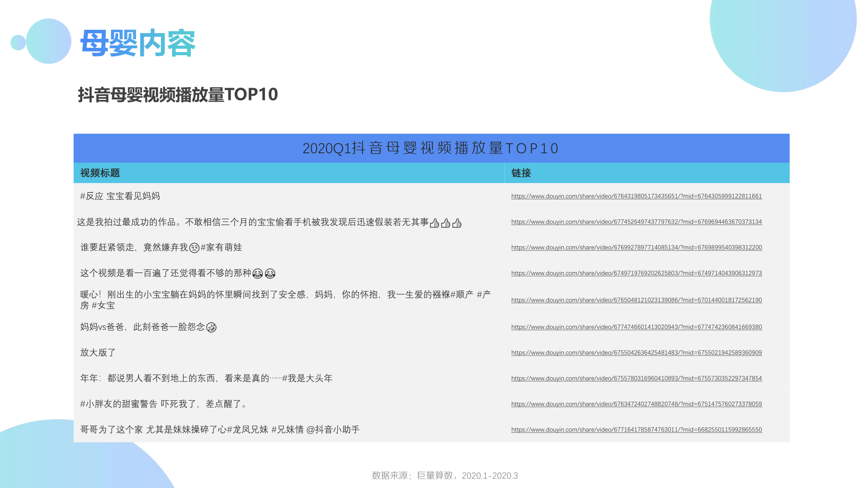
Task: Select the 暖心！刚出生的小宝宝 title text
Action: point(285,300)
